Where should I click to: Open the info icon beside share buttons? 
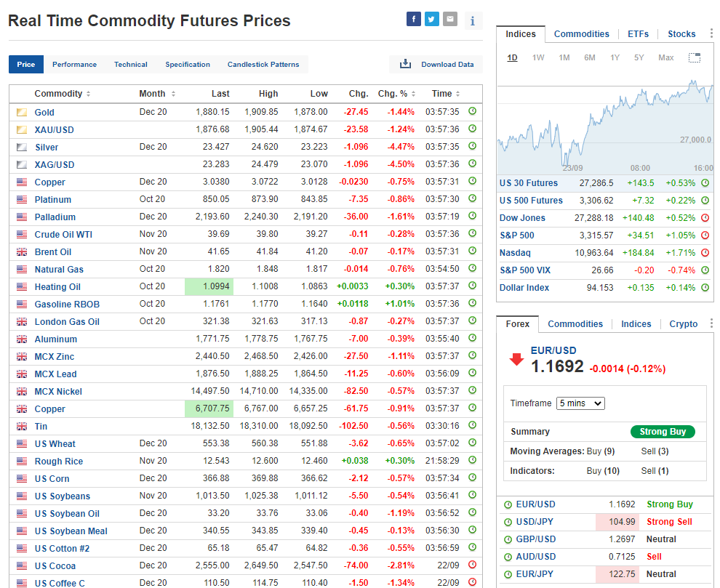coord(473,20)
